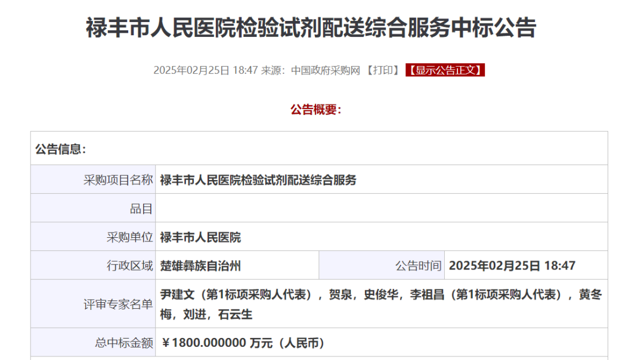Viewport: 644px width, 360px height.
Task: Click the 公告信息: section header
Action: coord(60,149)
